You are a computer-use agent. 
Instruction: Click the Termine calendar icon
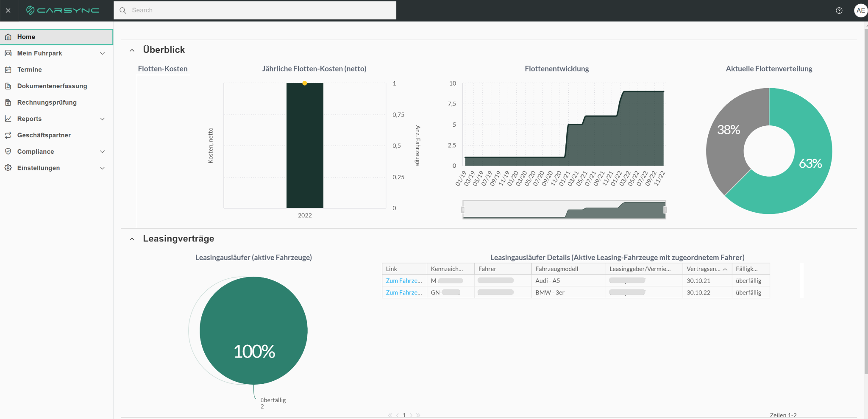8,69
